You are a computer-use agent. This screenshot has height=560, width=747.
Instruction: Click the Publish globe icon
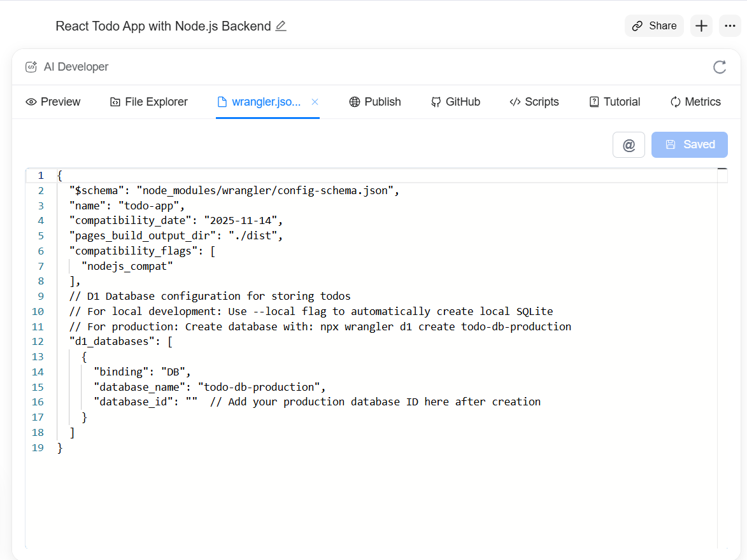coord(354,102)
